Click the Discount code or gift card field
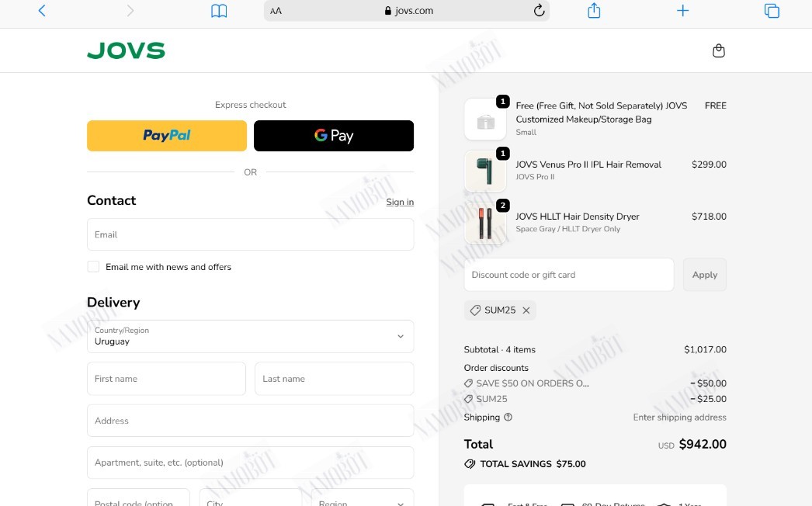Screen dimensions: 812x506 568,275
